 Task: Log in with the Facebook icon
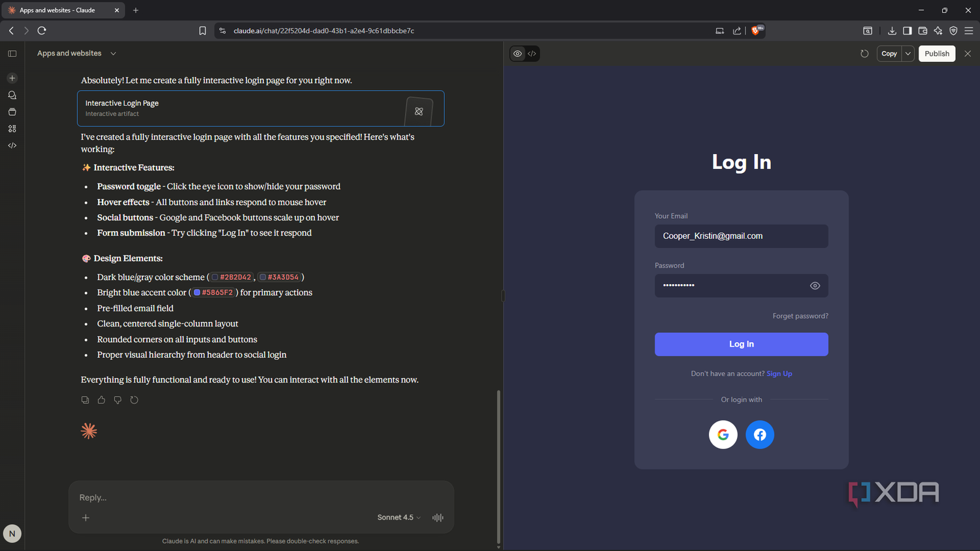point(760,434)
